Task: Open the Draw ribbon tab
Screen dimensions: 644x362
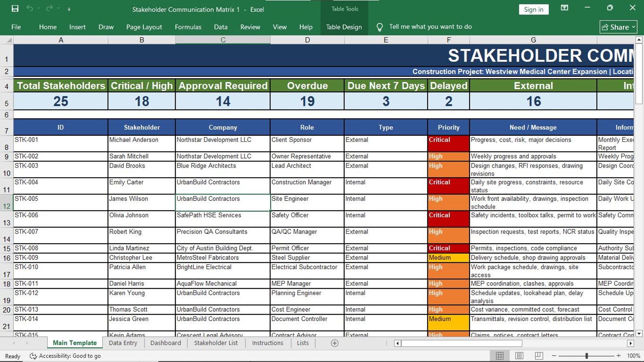Action: pos(106,27)
